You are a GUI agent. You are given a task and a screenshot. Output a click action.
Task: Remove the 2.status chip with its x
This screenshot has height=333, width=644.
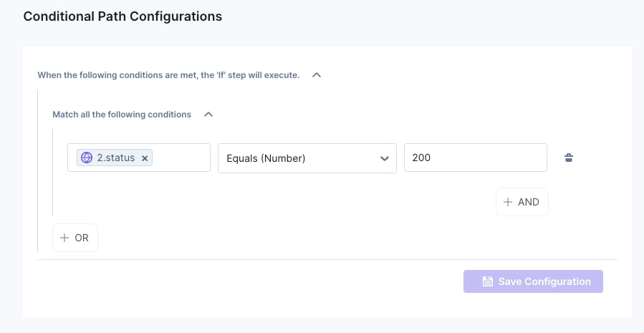[145, 158]
